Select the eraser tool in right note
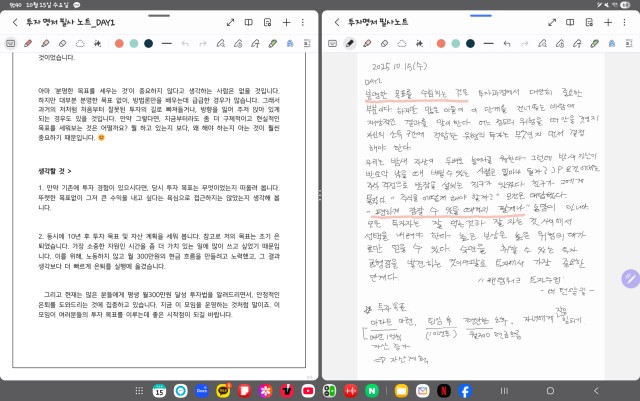640x401 pixels. point(384,43)
